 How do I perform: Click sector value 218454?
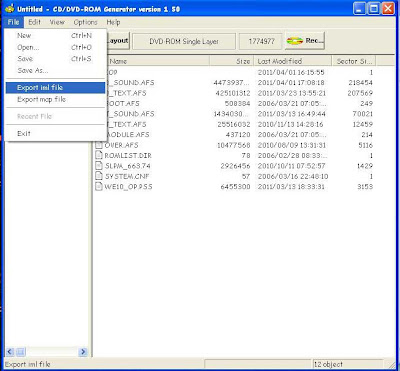[360, 82]
